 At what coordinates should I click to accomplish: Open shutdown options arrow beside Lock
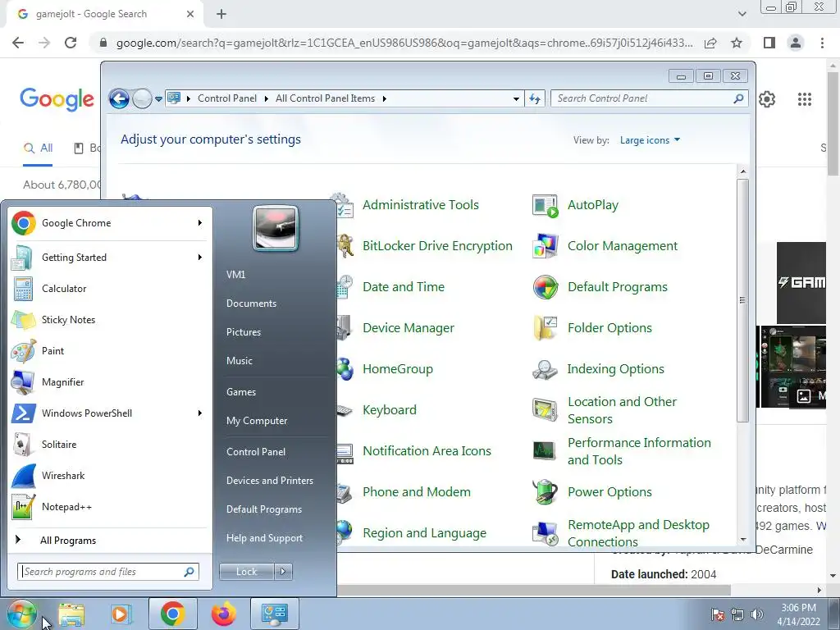[283, 572]
